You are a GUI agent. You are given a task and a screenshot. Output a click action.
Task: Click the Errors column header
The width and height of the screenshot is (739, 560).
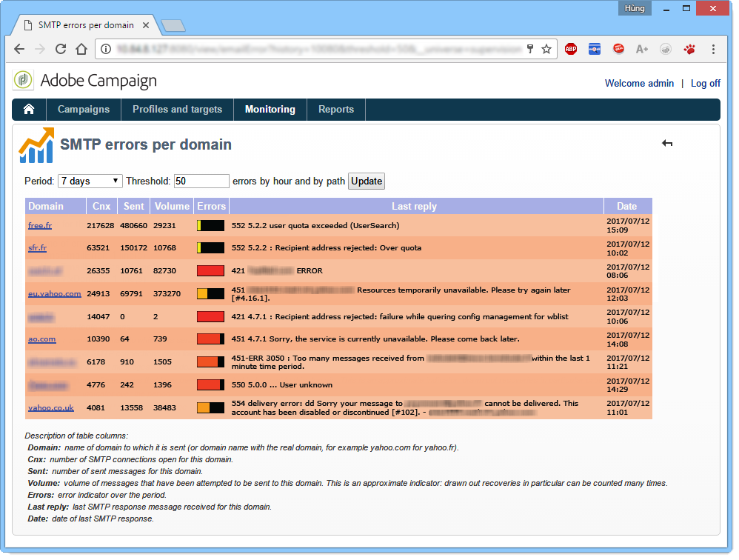(211, 206)
